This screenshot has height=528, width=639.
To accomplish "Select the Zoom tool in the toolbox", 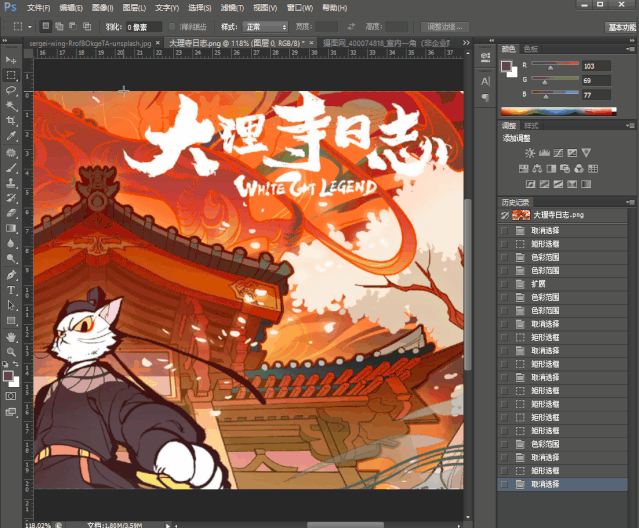I will coord(11,352).
